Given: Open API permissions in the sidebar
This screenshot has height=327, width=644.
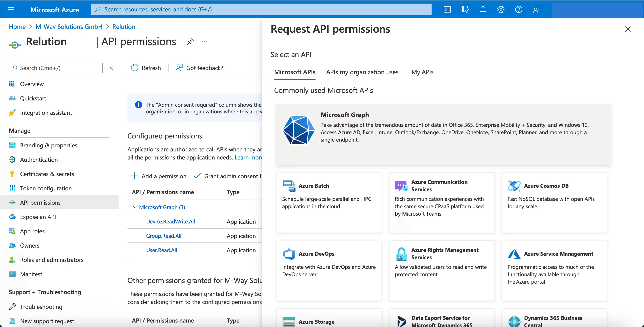Looking at the screenshot, I should [x=59, y=202].
